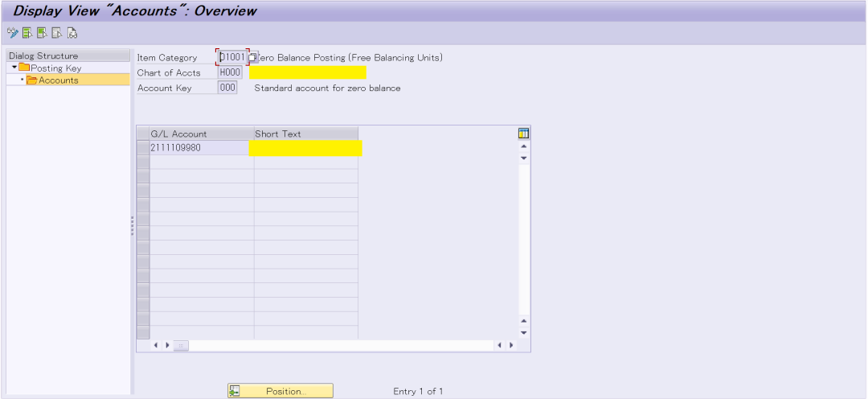Click the Deselect All toolbar icon
Image resolution: width=868 pixels, height=399 pixels.
tap(57, 33)
